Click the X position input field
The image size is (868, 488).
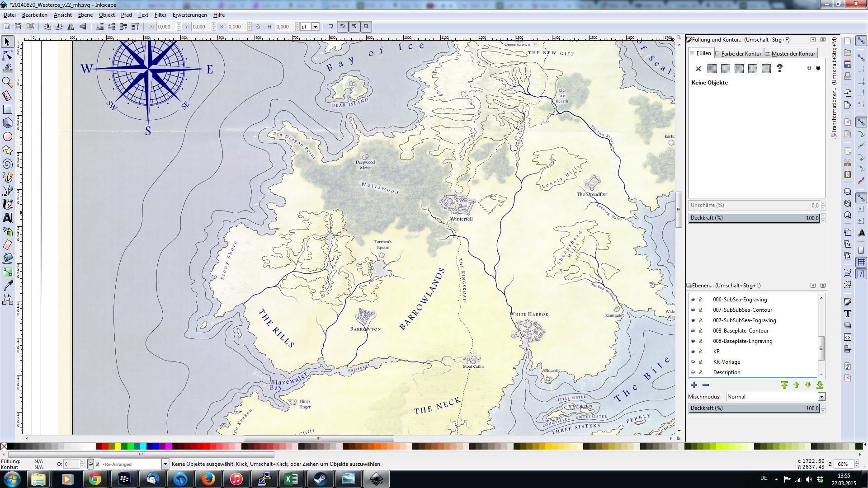(x=165, y=27)
